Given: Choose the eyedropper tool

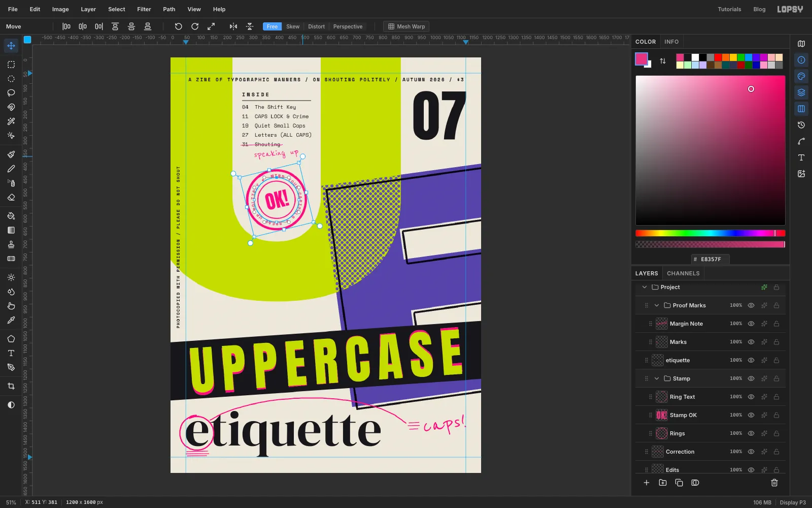Looking at the screenshot, I should (11, 320).
